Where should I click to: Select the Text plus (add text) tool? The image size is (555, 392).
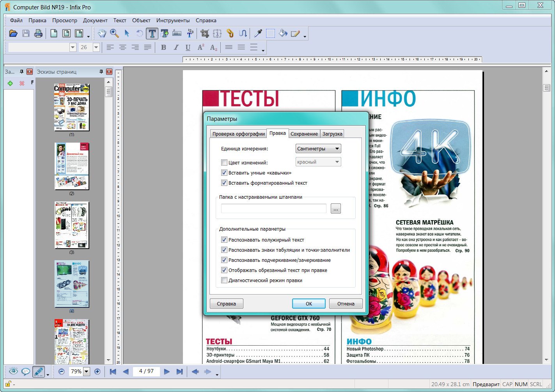pyautogui.click(x=164, y=34)
